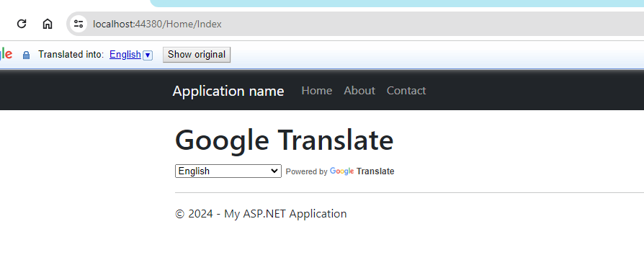Open the About navigation item
The image size is (644, 260).
[x=359, y=90]
